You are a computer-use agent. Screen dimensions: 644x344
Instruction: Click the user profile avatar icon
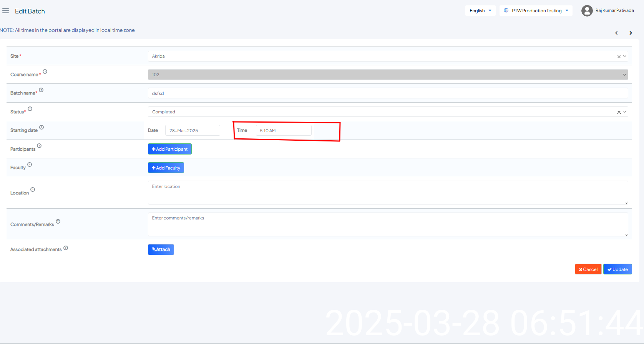pyautogui.click(x=587, y=11)
